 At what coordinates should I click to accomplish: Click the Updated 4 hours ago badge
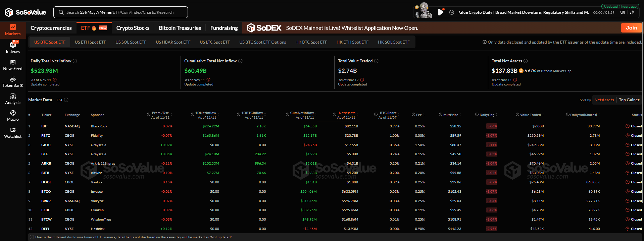620,6
